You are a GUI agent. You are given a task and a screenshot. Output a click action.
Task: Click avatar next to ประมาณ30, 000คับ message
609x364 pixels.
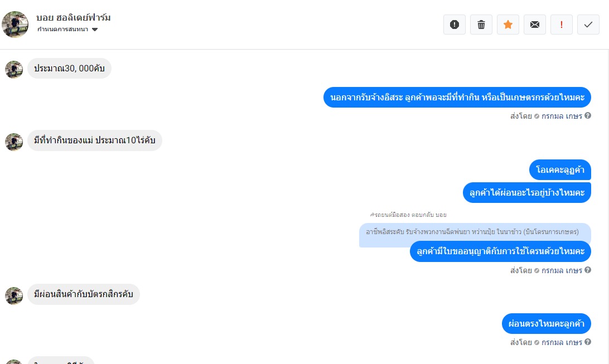[x=14, y=69]
